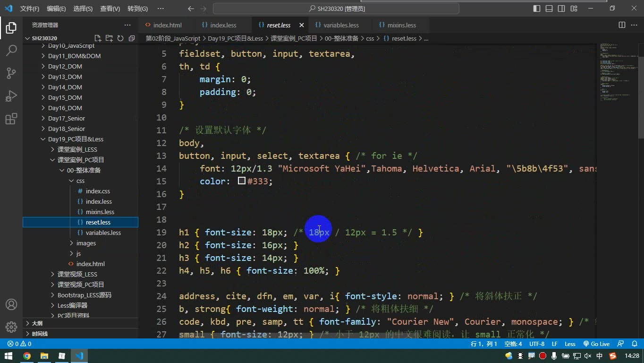Collapse all folders in the explorer
Image resolution: width=644 pixels, height=363 pixels.
click(132, 38)
